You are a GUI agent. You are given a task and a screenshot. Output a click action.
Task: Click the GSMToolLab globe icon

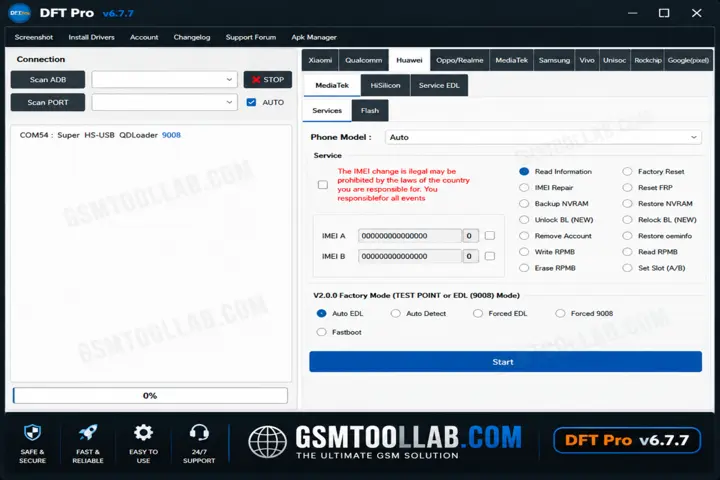tap(268, 442)
